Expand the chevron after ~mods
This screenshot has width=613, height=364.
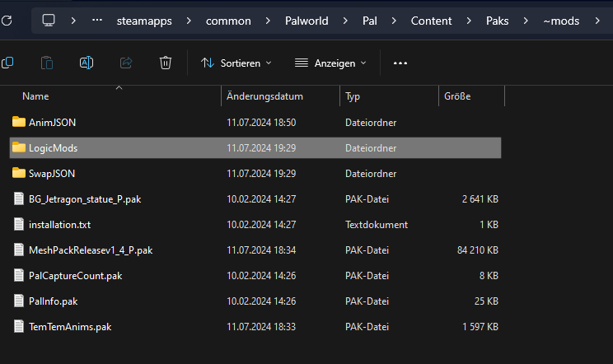[597, 21]
